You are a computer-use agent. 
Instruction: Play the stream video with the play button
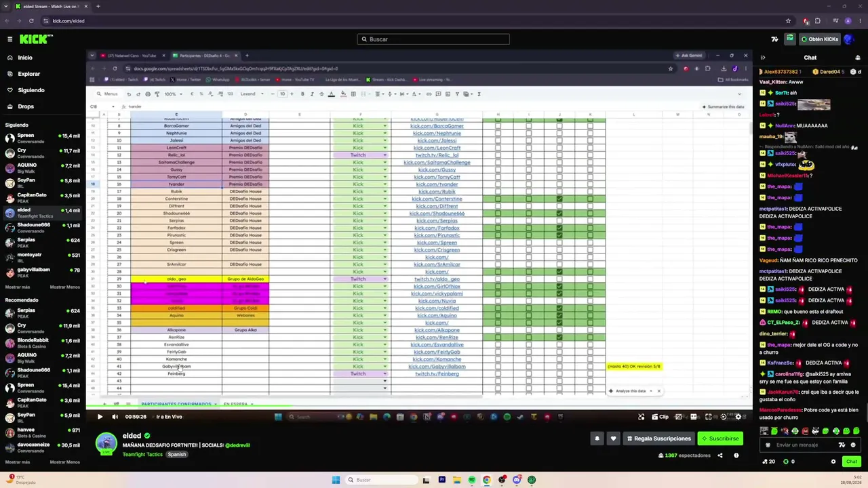[100, 417]
